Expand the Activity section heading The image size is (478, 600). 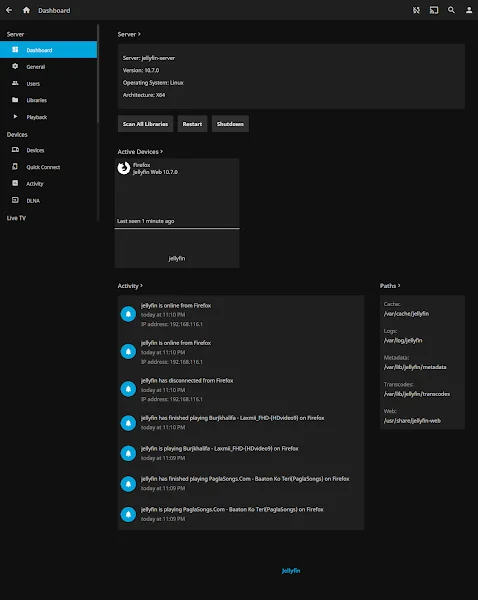[x=130, y=286]
